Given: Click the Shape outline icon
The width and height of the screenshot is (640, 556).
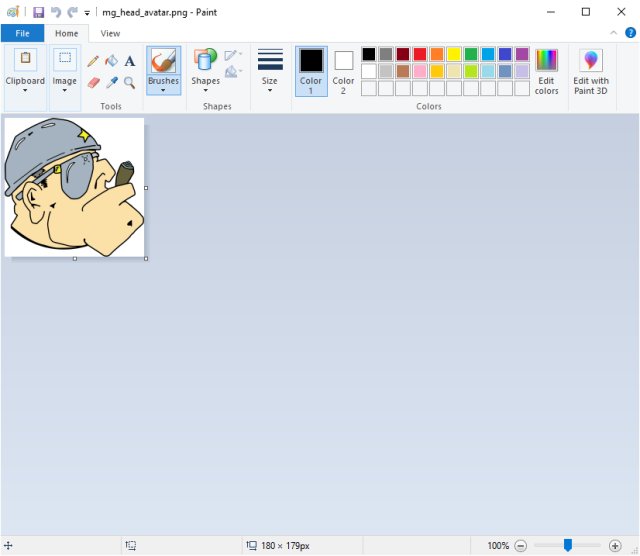Looking at the screenshot, I should point(232,55).
